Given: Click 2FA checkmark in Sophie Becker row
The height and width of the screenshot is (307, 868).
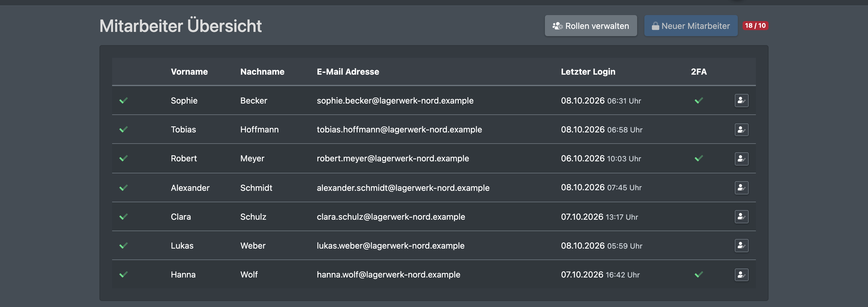Looking at the screenshot, I should 699,100.
